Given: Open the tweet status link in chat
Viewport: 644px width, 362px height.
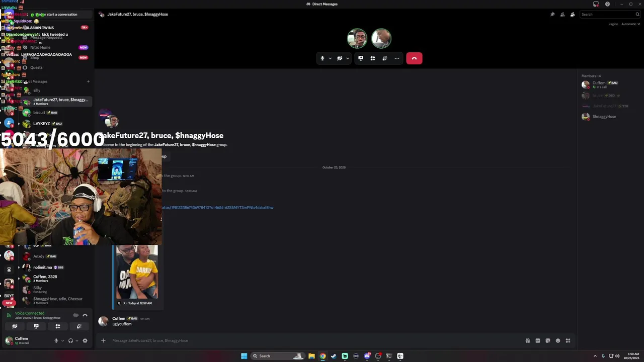Looking at the screenshot, I should click(x=217, y=208).
